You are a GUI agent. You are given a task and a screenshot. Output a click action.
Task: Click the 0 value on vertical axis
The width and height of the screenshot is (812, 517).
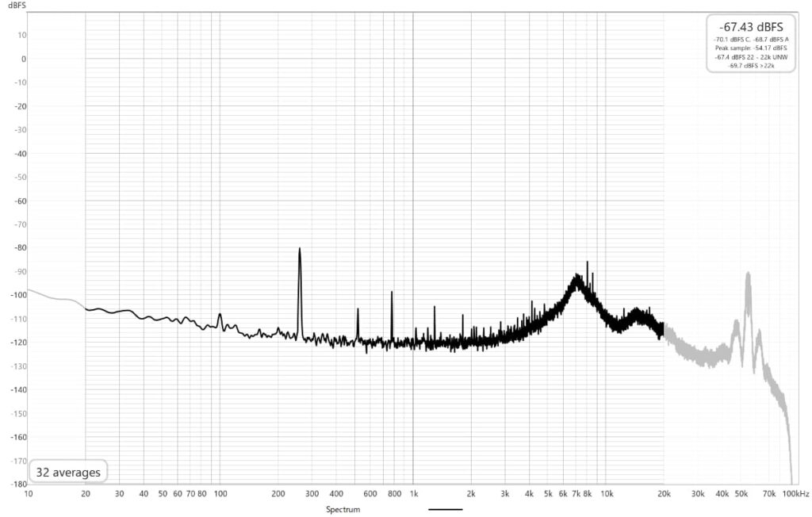24,59
